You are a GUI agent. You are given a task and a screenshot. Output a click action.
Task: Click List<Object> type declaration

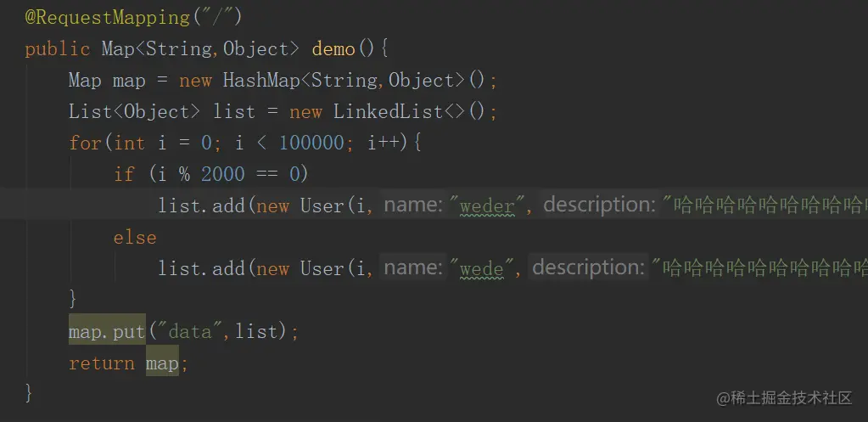pos(135,112)
